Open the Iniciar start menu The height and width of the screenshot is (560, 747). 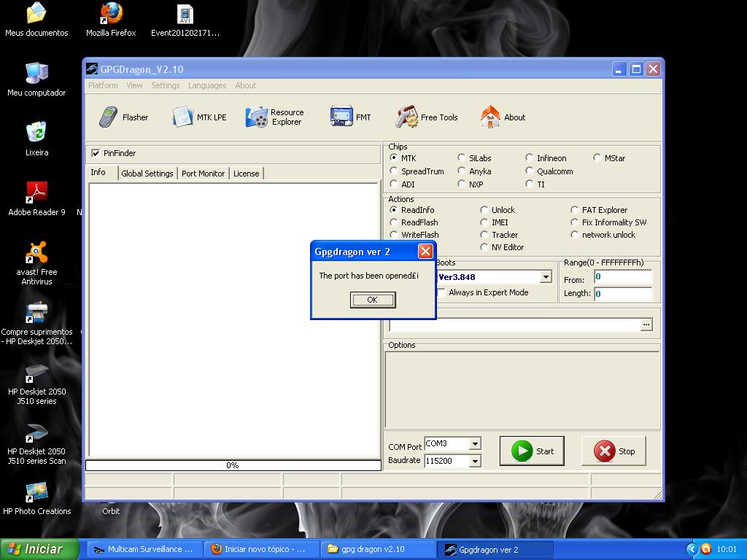[x=39, y=549]
